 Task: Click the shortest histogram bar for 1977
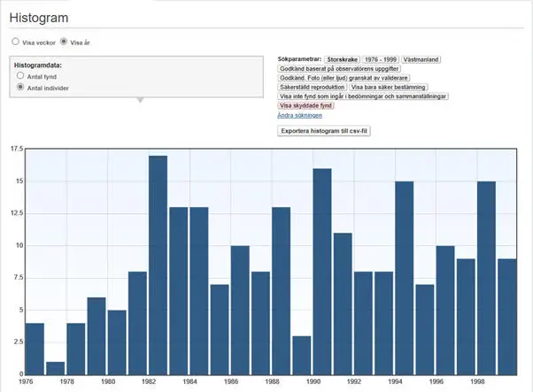[x=55, y=367]
